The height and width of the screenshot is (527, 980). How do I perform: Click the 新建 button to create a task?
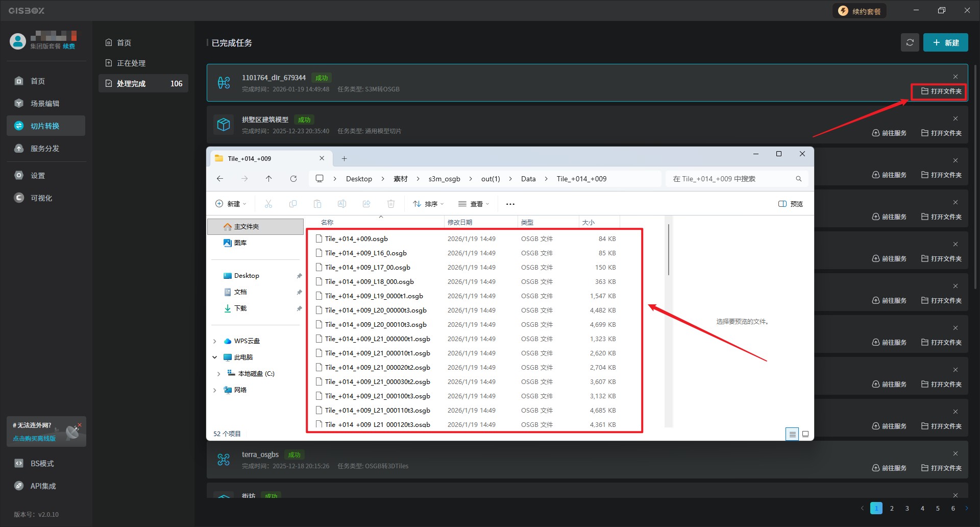[945, 43]
